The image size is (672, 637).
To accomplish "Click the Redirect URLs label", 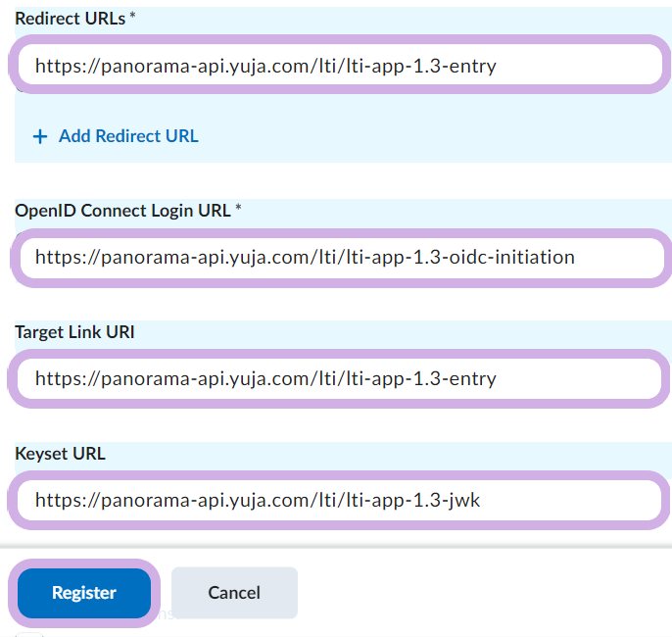I will point(70,19).
